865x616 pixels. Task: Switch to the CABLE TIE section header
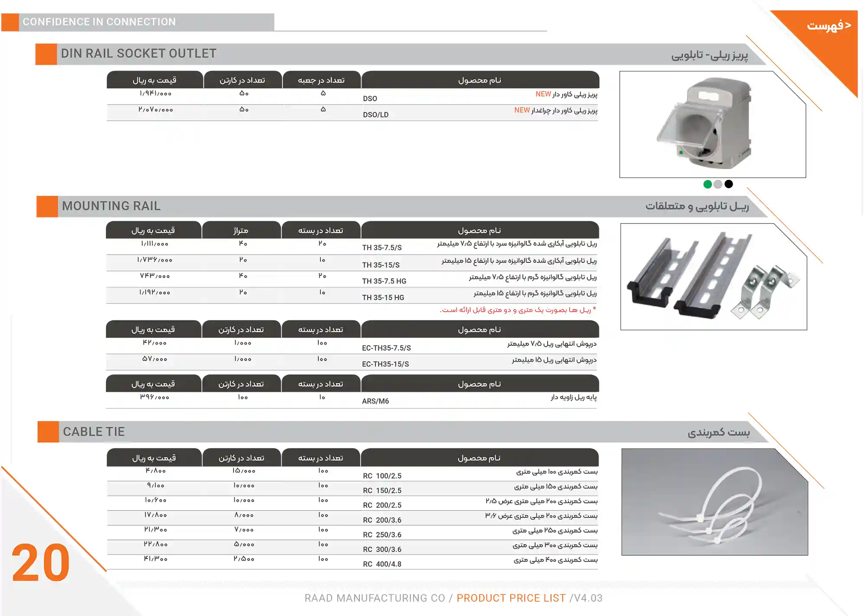[x=93, y=431]
